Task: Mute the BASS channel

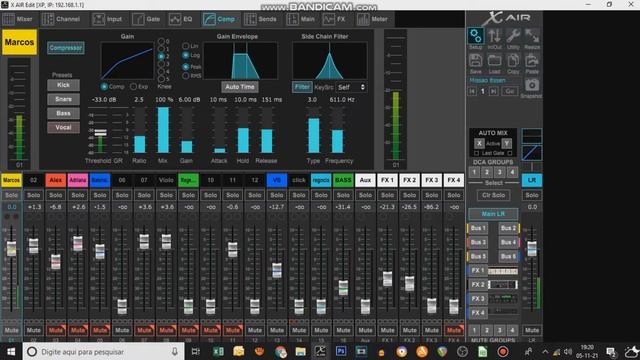Action: (343, 330)
